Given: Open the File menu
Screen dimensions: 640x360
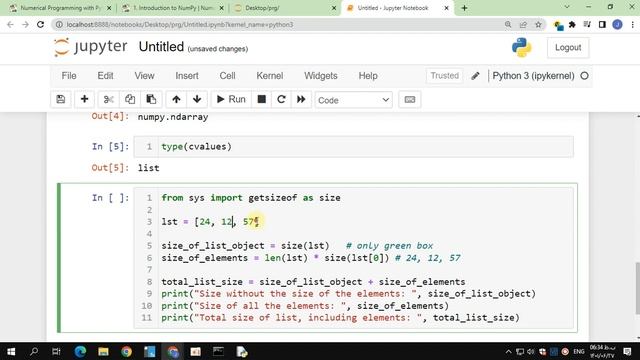Looking at the screenshot, I should (x=69, y=76).
